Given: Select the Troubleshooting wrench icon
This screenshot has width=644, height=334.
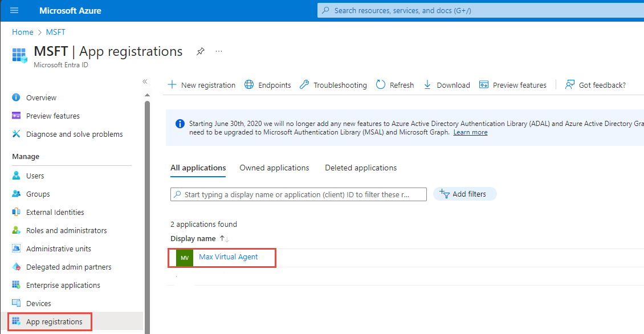Looking at the screenshot, I should point(304,84).
